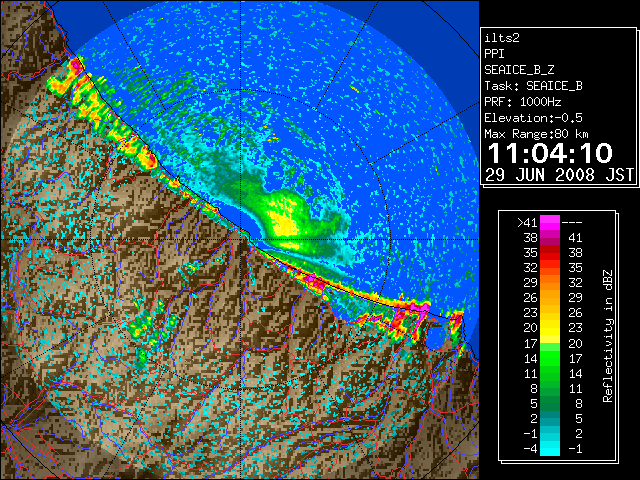Viewport: 640px width, 480px height.
Task: Pick the magenta >41 dBZ color band
Action: [550, 222]
